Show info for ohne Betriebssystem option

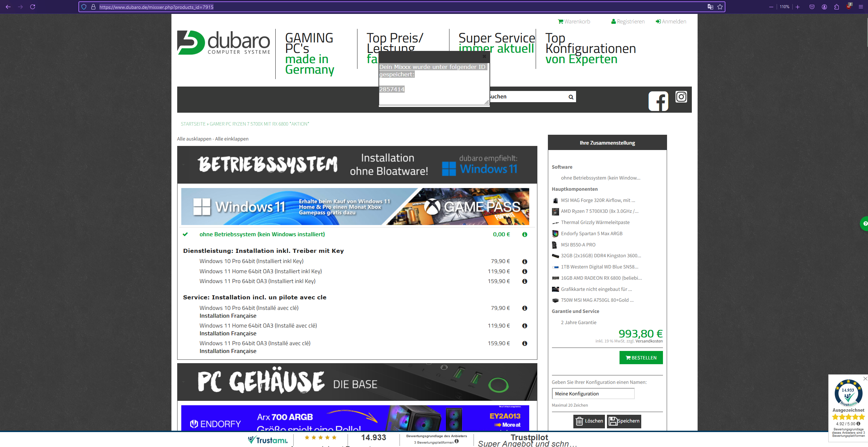click(x=524, y=235)
